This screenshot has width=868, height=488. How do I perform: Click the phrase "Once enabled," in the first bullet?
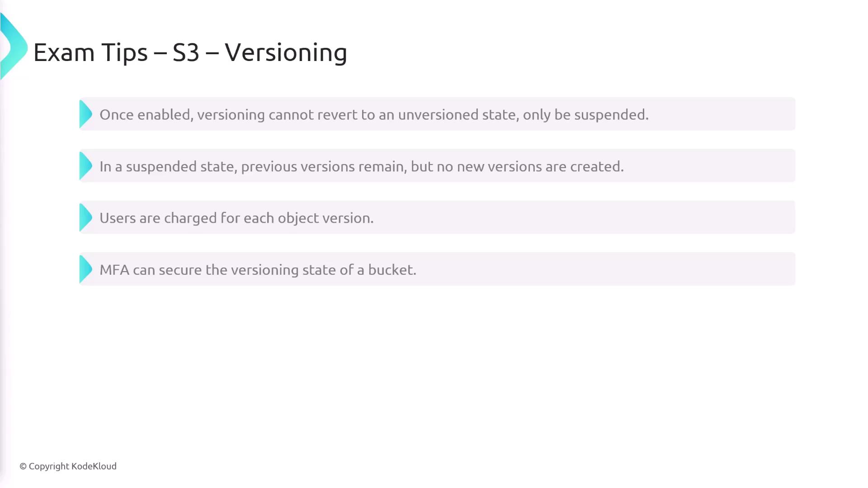pyautogui.click(x=146, y=115)
